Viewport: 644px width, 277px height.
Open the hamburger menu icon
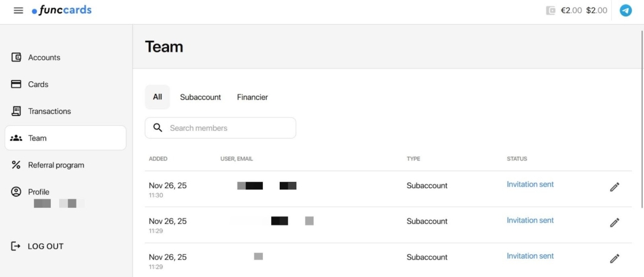(x=18, y=11)
